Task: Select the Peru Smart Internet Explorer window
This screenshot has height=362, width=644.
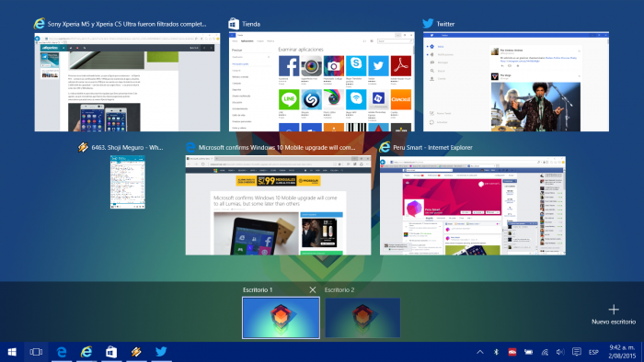Action: click(x=473, y=206)
